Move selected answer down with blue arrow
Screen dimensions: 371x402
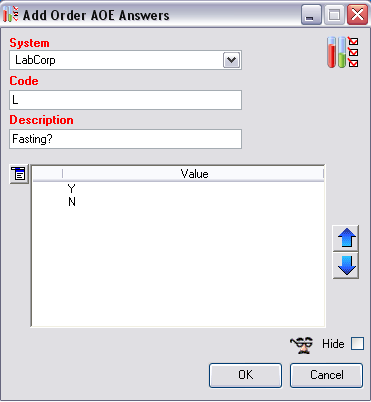click(x=346, y=265)
